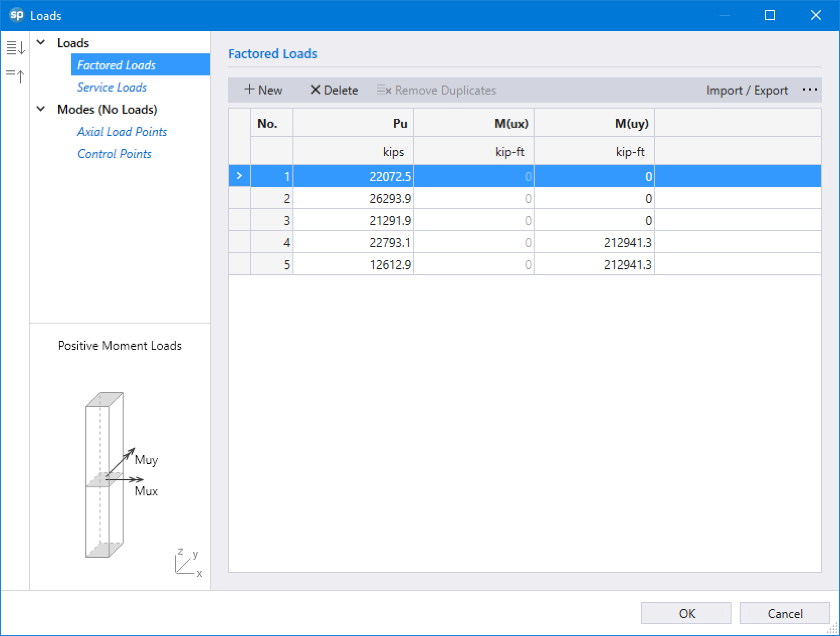Click M(ux) cell in row 5
This screenshot has height=636, width=840.
[x=474, y=264]
